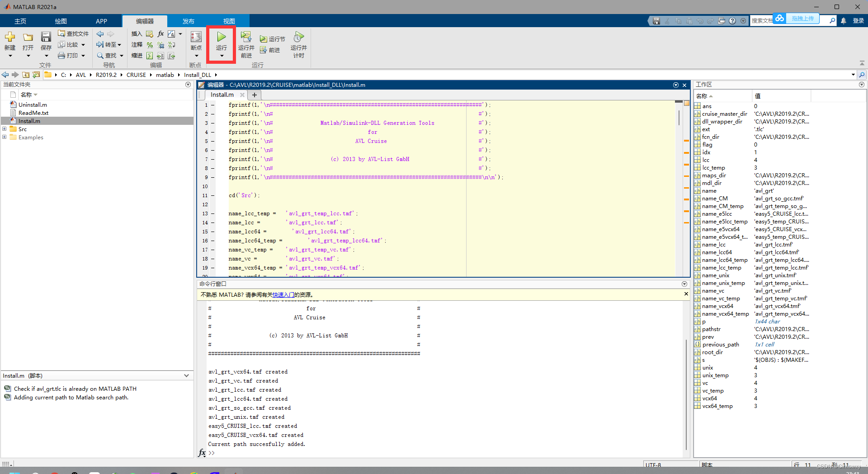This screenshot has height=474, width=868.
Task: Click the browse for folder icon
Action: pos(36,75)
